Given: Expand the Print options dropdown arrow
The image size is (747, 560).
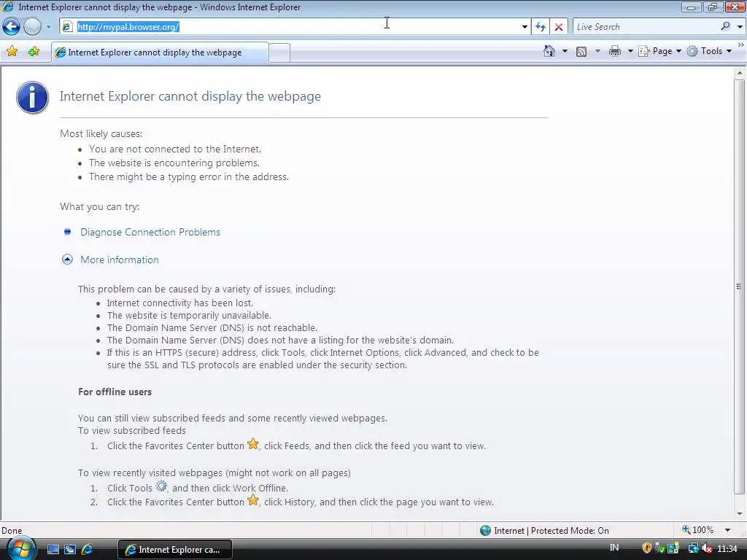Looking at the screenshot, I should (630, 51).
